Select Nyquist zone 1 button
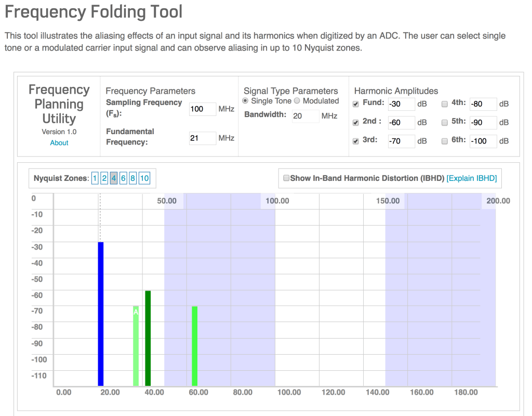Viewport: 532px width, 416px height. click(x=95, y=178)
